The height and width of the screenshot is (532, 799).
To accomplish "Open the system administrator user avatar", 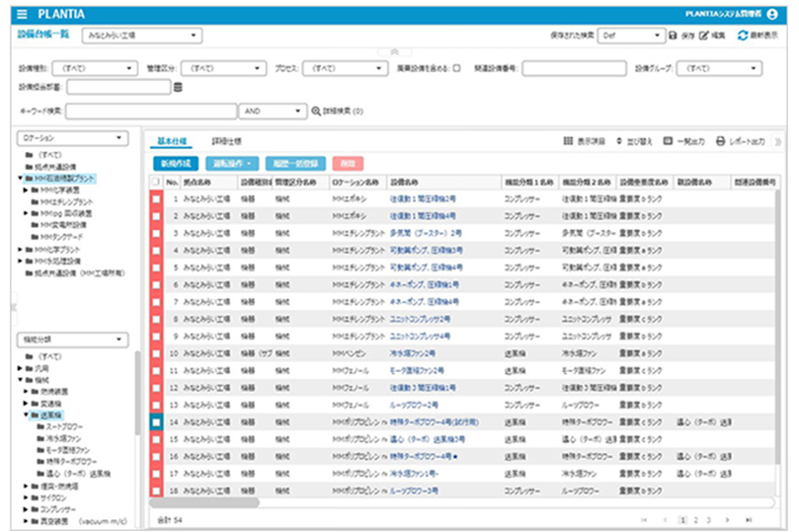I will [772, 14].
